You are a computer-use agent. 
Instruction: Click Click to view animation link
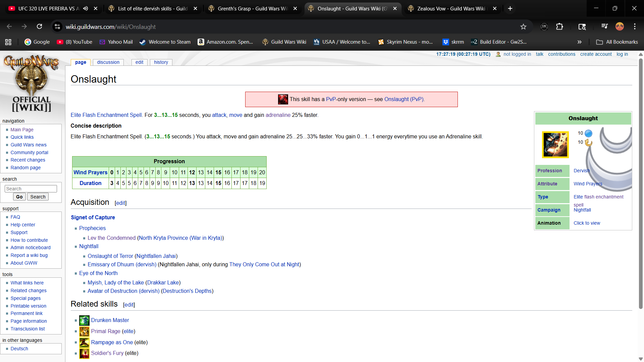pos(587,223)
